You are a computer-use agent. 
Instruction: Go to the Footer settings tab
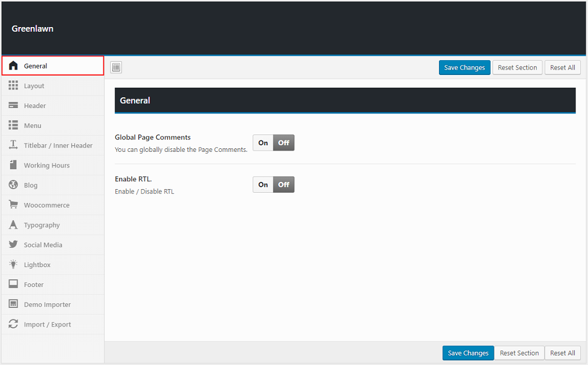coord(34,285)
